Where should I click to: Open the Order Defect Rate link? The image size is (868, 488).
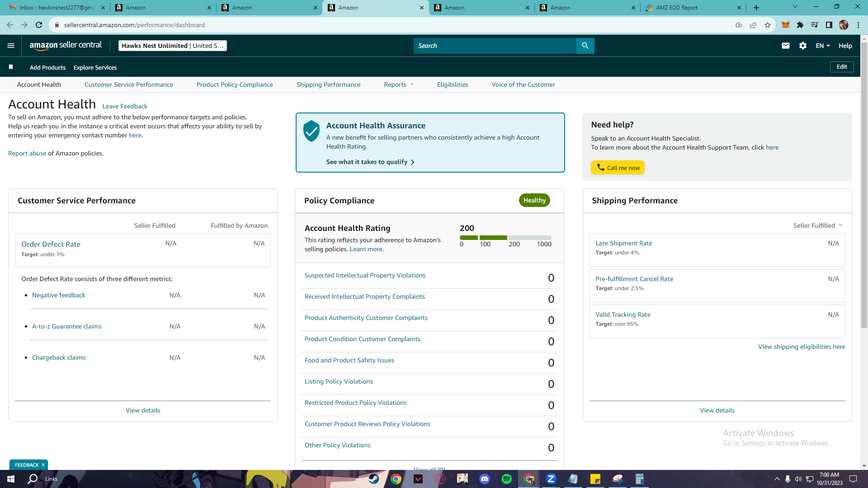point(51,244)
